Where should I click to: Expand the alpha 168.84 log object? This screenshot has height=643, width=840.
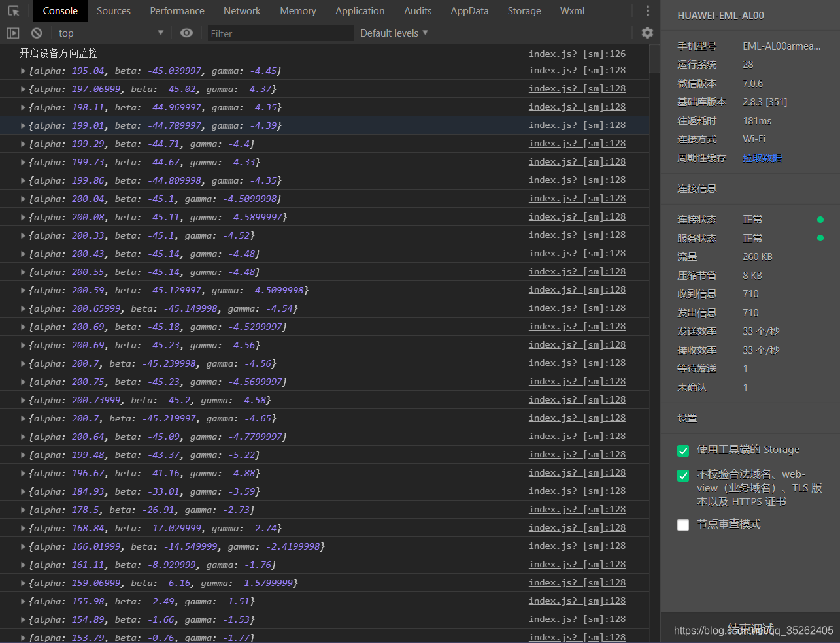[x=24, y=528]
